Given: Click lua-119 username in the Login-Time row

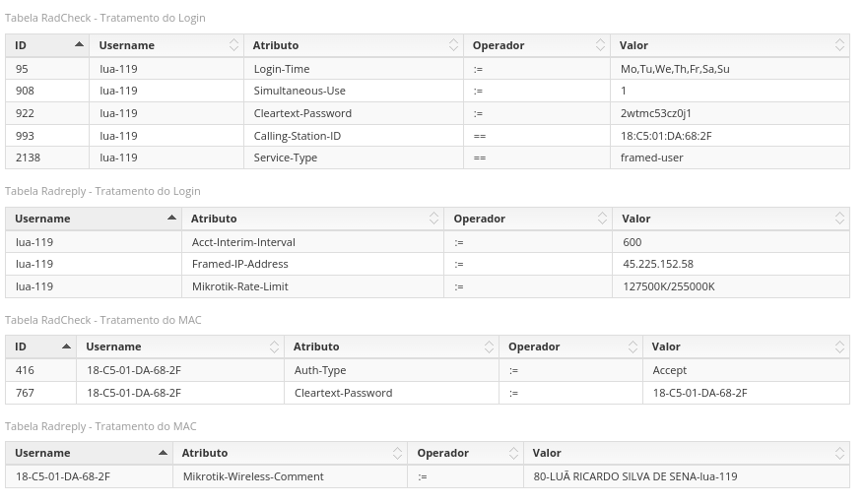Looking at the screenshot, I should [x=118, y=69].
